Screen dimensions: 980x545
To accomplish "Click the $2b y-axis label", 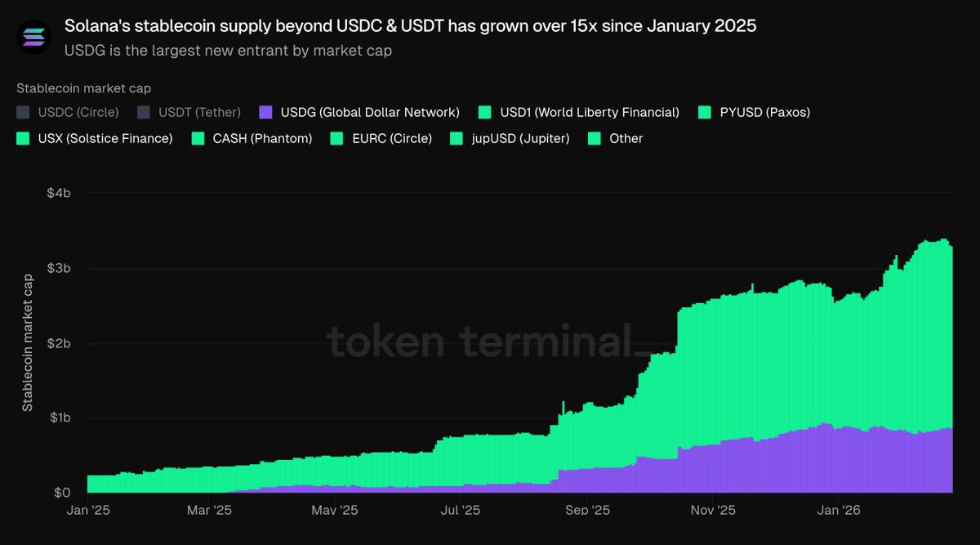I will click(x=60, y=343).
